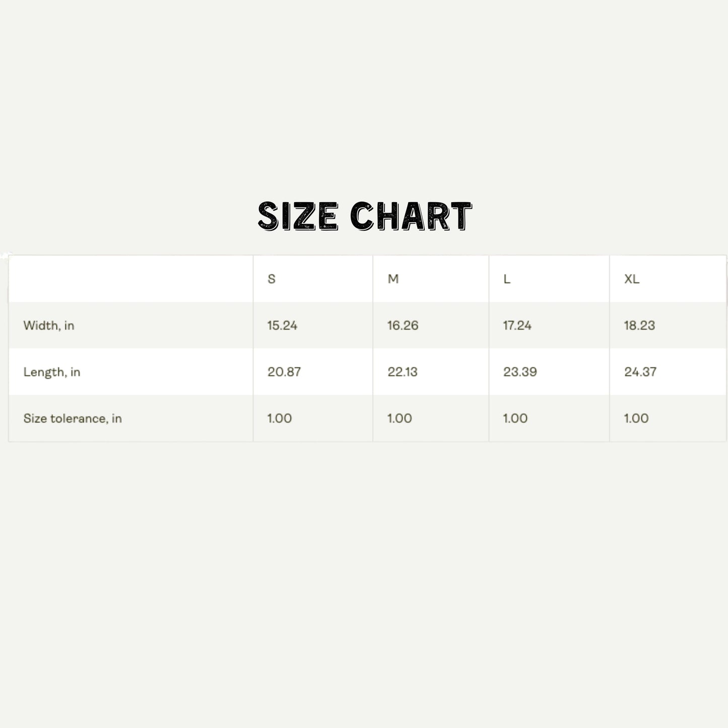Click the medium width value 16.26

point(403,325)
